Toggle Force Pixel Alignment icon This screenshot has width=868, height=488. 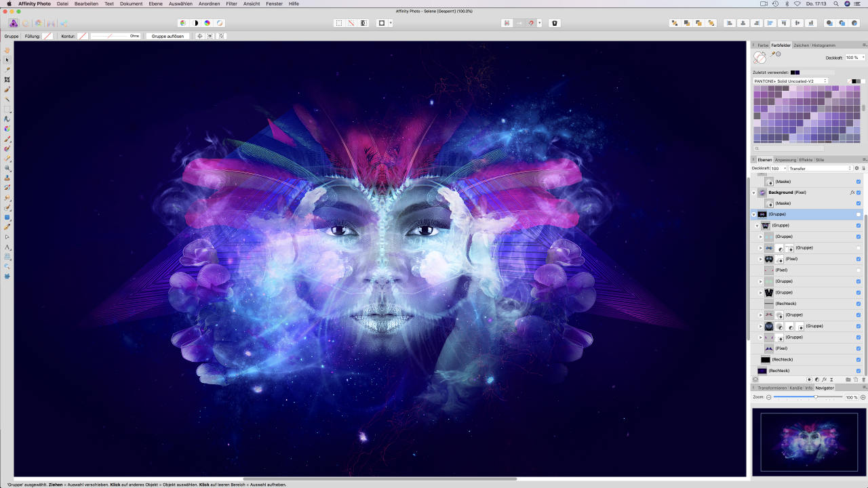pos(507,23)
